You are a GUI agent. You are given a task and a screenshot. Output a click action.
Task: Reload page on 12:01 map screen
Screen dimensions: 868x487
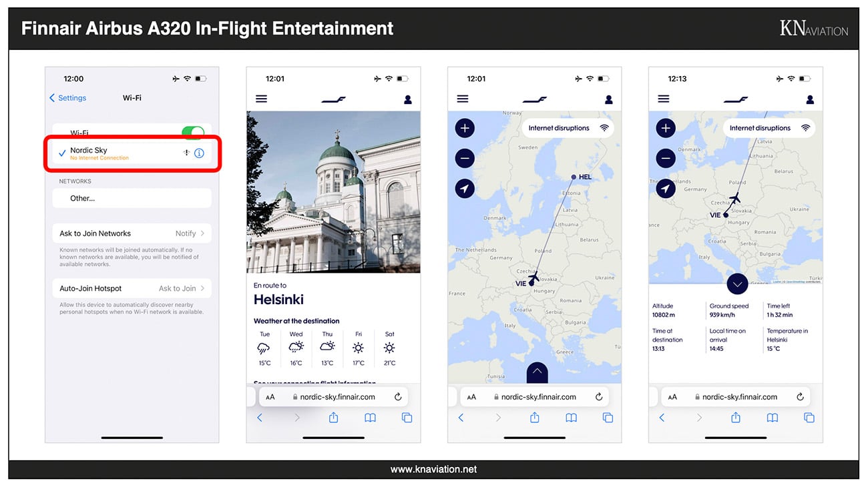pyautogui.click(x=599, y=397)
